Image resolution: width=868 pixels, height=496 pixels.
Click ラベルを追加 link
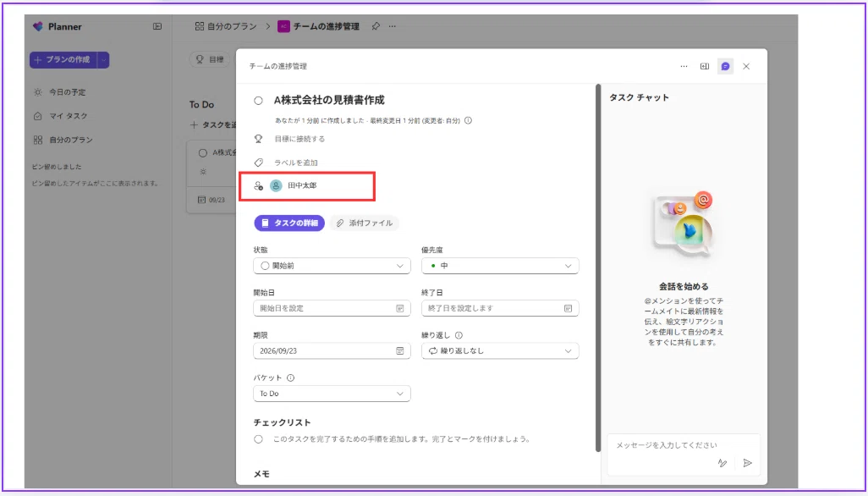tap(296, 163)
